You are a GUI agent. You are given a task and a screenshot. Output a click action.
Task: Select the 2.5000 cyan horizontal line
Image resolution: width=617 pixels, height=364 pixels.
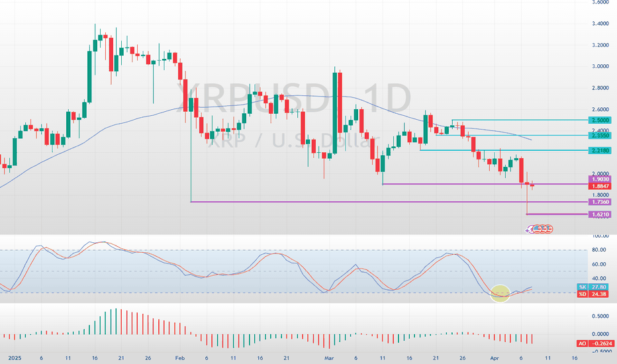click(x=520, y=120)
